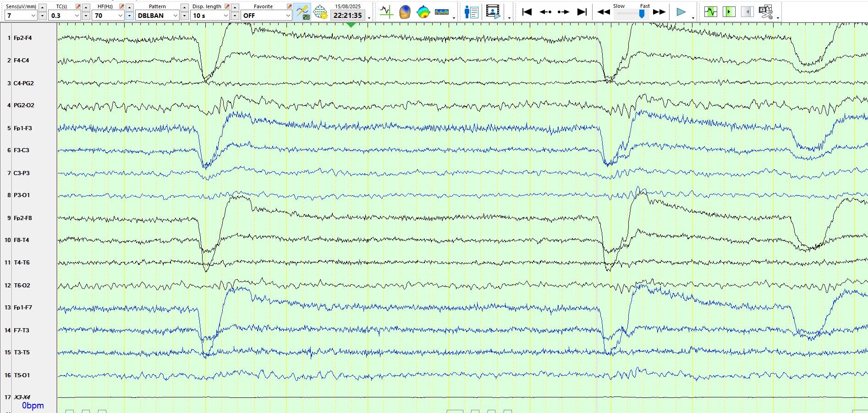Image resolution: width=868 pixels, height=413 pixels.
Task: Expand the Sens(uV/mm) dropdown
Action: click(33, 16)
